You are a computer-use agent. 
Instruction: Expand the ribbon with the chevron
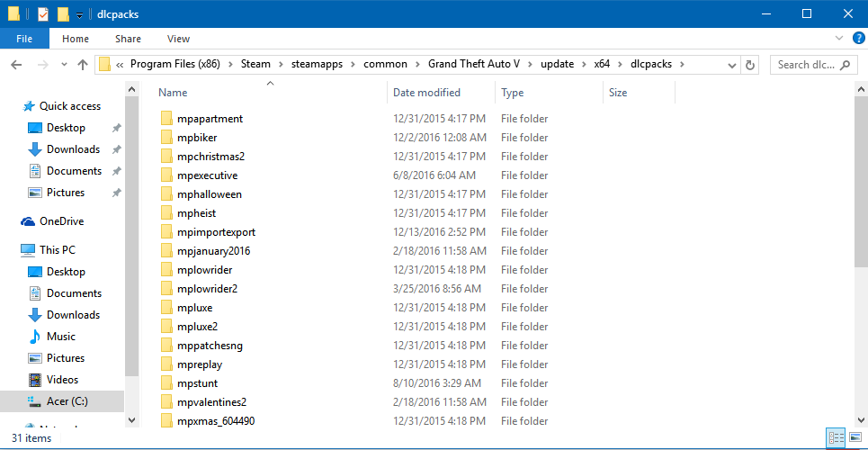(838, 38)
